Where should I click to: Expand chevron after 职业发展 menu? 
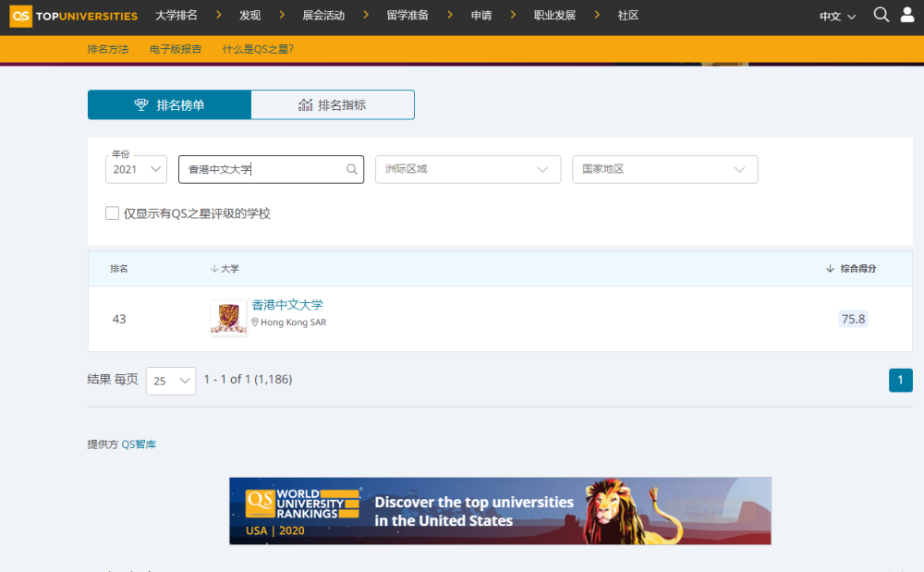point(597,15)
